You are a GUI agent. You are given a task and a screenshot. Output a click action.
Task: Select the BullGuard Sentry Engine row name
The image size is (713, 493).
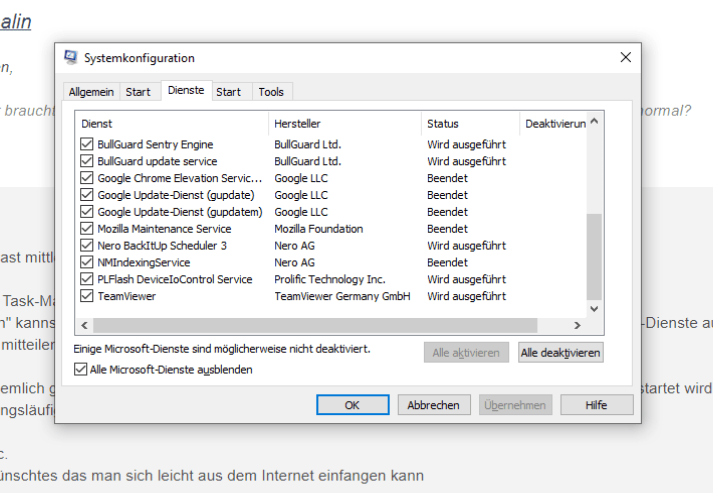(155, 144)
